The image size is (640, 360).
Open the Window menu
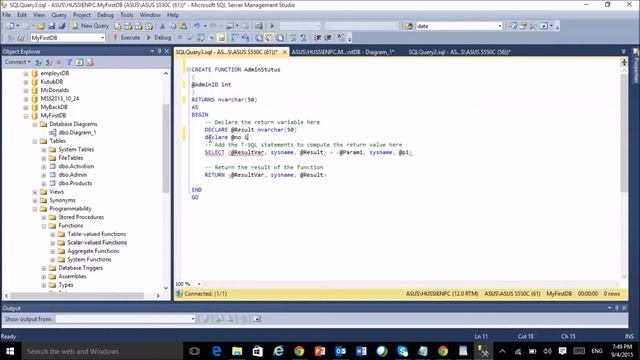[x=150, y=15]
